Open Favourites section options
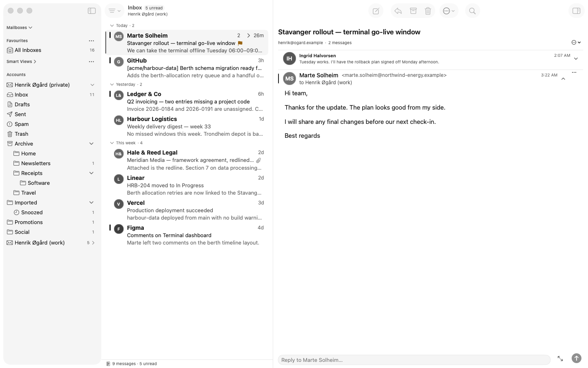Viewport: 588px width, 368px height. coord(91,40)
